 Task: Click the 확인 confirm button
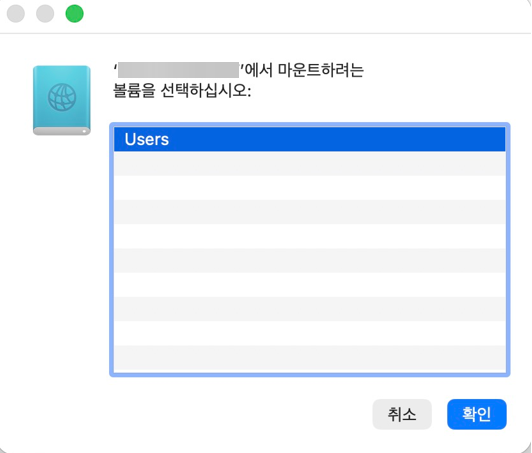pyautogui.click(x=477, y=414)
